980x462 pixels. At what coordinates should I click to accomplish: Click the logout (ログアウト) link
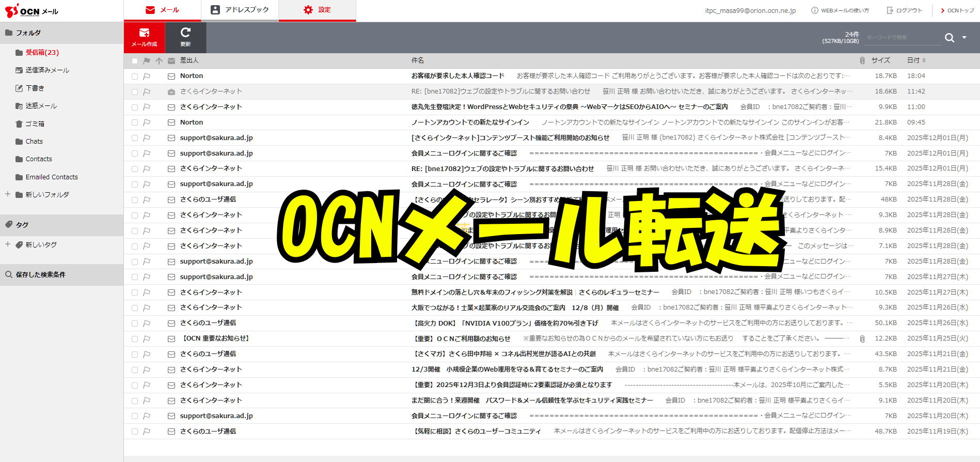pyautogui.click(x=905, y=10)
